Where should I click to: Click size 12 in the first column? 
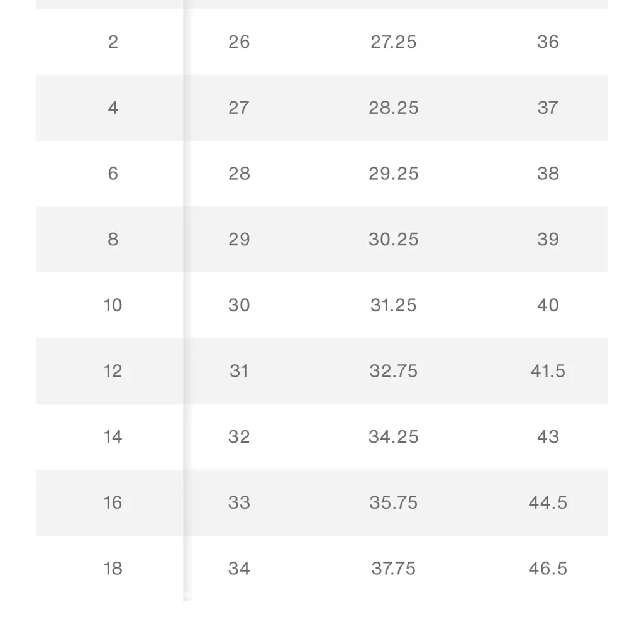click(x=113, y=371)
